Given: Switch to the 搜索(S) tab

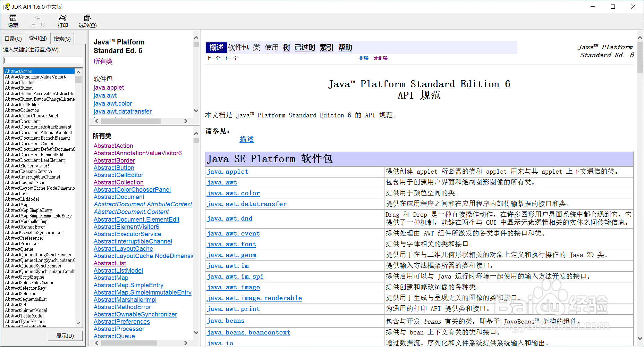Looking at the screenshot, I should pyautogui.click(x=62, y=38).
